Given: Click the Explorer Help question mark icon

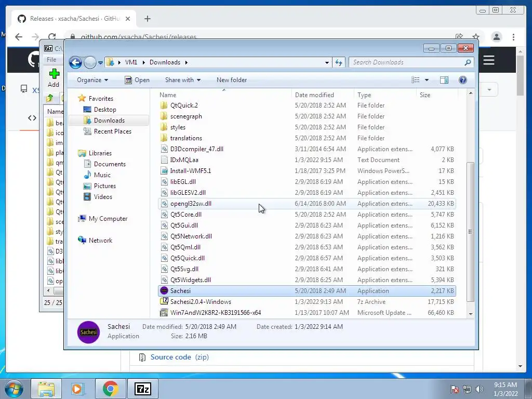Looking at the screenshot, I should (463, 80).
